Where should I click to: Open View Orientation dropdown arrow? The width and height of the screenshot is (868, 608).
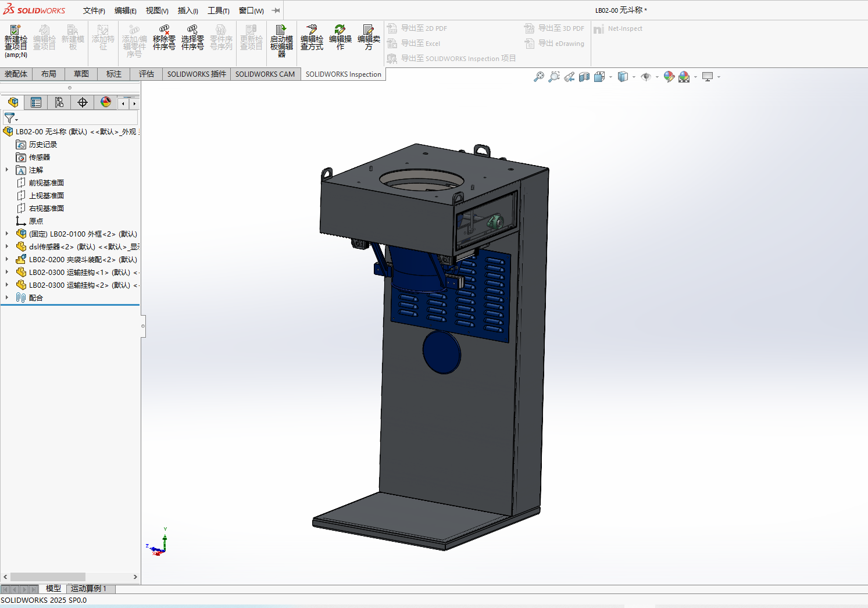pyautogui.click(x=610, y=77)
